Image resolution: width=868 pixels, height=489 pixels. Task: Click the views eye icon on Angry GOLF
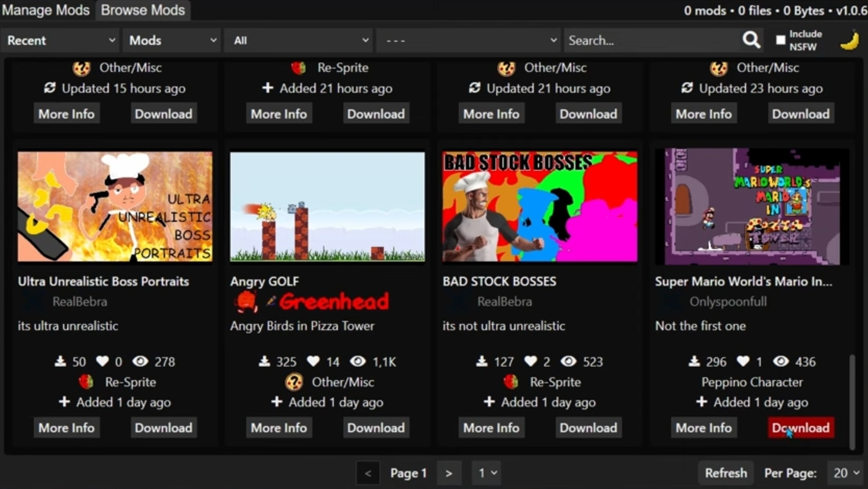click(x=358, y=361)
